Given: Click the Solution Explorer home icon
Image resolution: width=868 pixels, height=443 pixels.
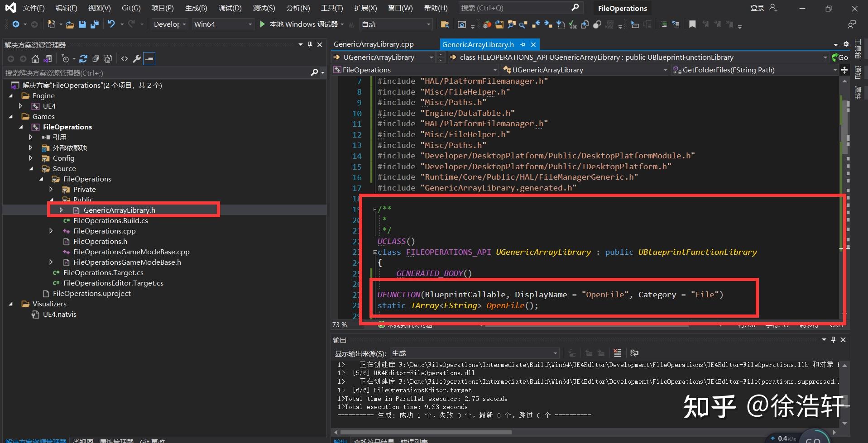Looking at the screenshot, I should point(36,58).
